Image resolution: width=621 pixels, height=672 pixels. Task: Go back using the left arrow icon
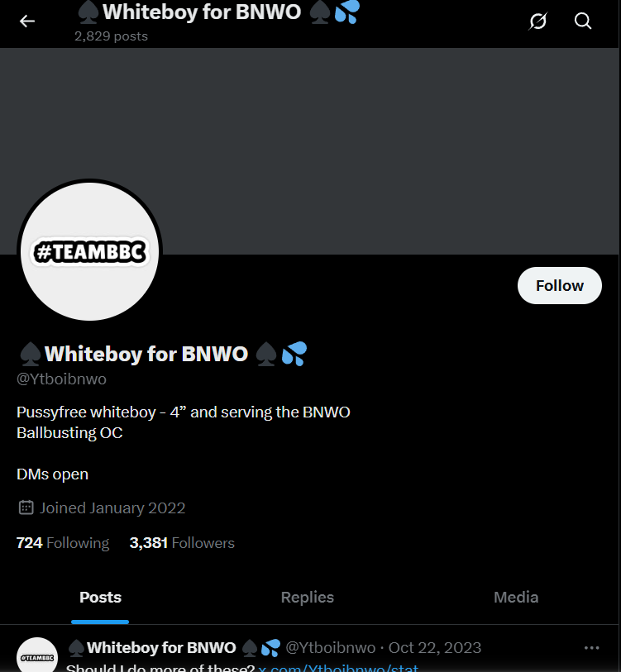(x=27, y=21)
